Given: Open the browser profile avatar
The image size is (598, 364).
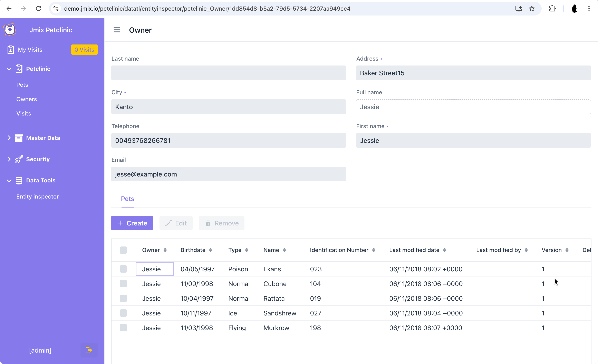Looking at the screenshot, I should [x=574, y=9].
